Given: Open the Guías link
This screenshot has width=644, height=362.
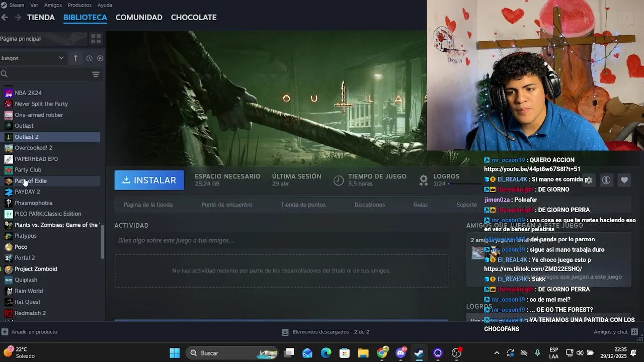Looking at the screenshot, I should click(x=421, y=205).
